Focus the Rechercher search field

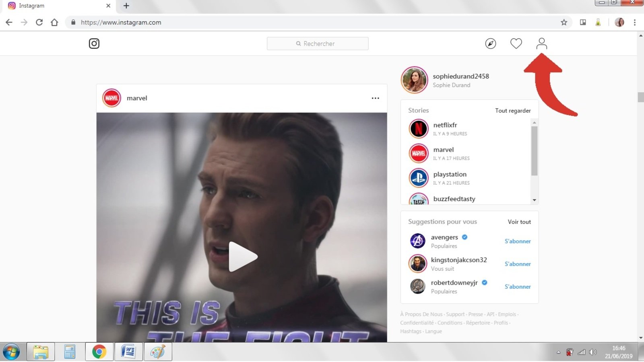pyautogui.click(x=318, y=43)
